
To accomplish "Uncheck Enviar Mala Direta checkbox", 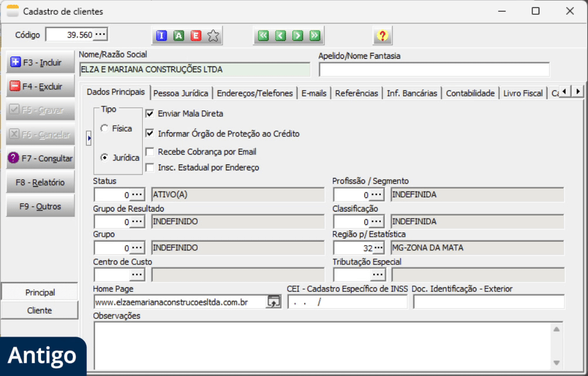I will point(150,114).
